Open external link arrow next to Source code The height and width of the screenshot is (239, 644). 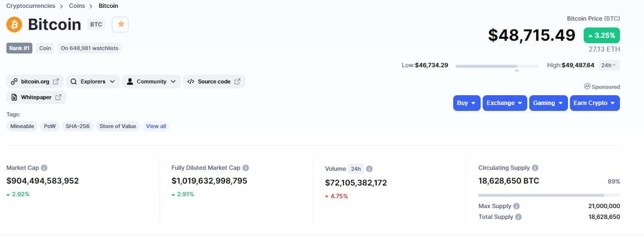(237, 81)
